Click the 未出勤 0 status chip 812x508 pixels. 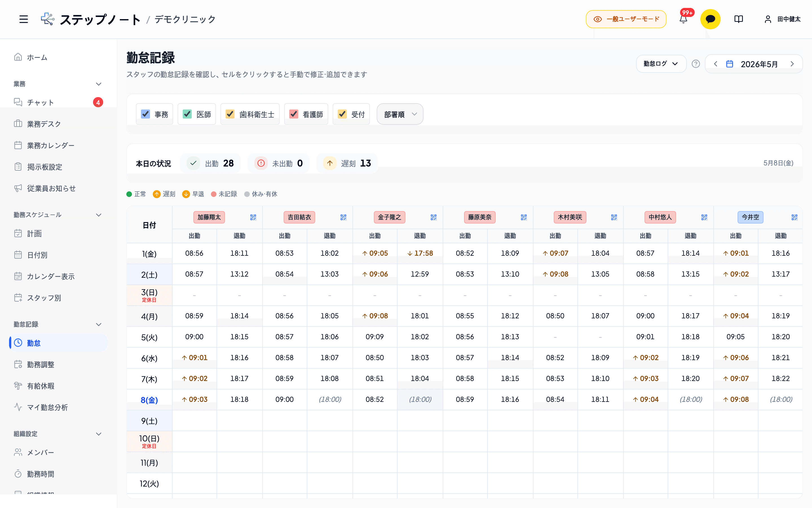tap(279, 163)
